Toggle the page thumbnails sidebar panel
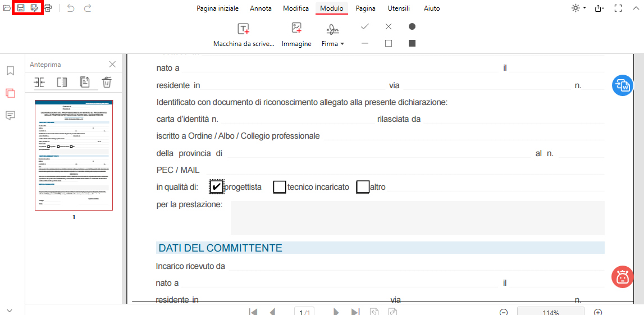Image resolution: width=644 pixels, height=315 pixels. pos(11,93)
